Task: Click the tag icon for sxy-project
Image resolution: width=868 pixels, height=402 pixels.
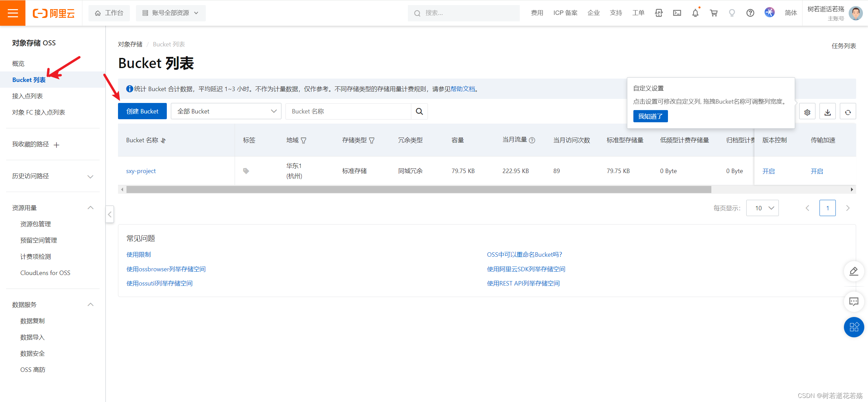Action: 246,171
